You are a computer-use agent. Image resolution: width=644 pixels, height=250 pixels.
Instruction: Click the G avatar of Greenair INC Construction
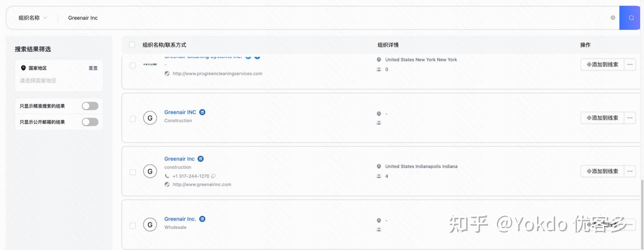pos(150,118)
